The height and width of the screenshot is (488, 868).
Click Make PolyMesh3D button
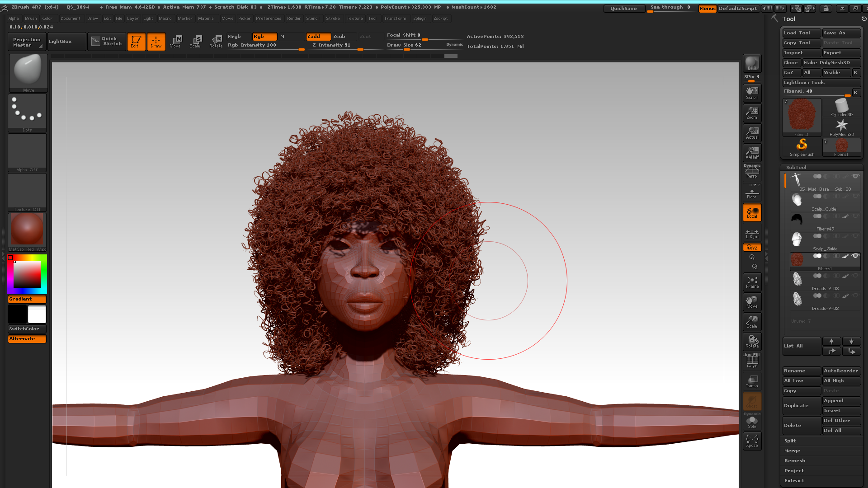tap(831, 63)
